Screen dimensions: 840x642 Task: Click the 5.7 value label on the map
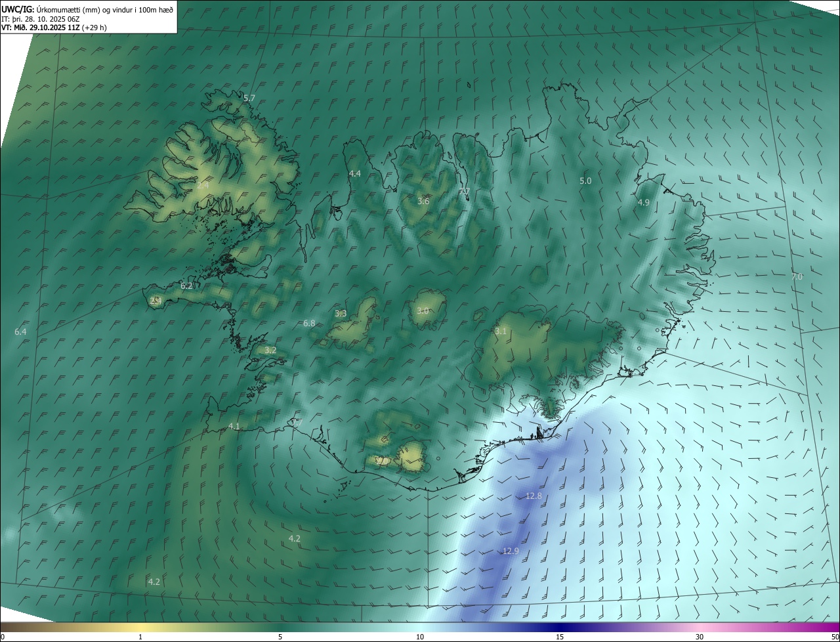click(x=249, y=98)
